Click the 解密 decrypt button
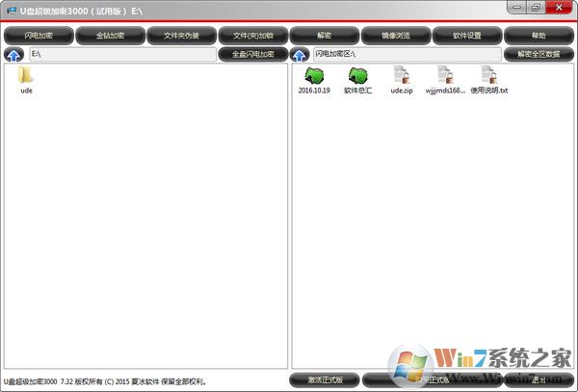This screenshot has height=392, width=578. [x=325, y=36]
